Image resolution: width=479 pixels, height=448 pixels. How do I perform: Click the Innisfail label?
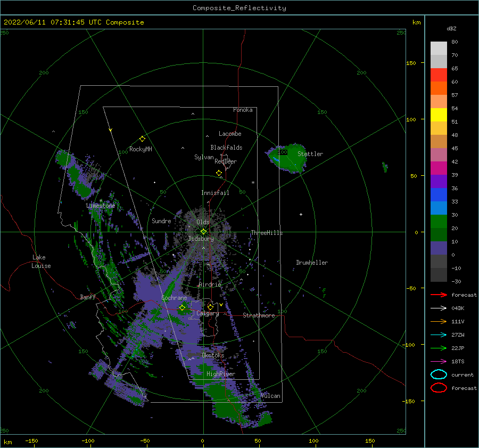point(215,193)
